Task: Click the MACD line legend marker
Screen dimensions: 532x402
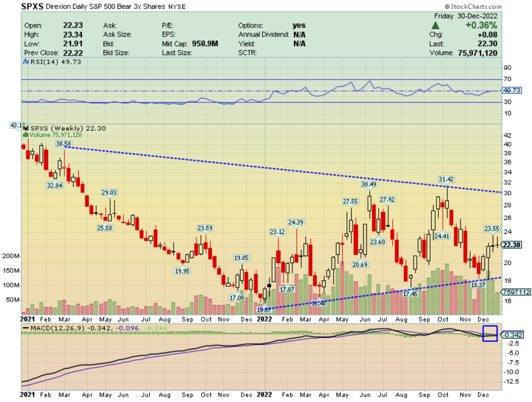Action: click(x=25, y=328)
